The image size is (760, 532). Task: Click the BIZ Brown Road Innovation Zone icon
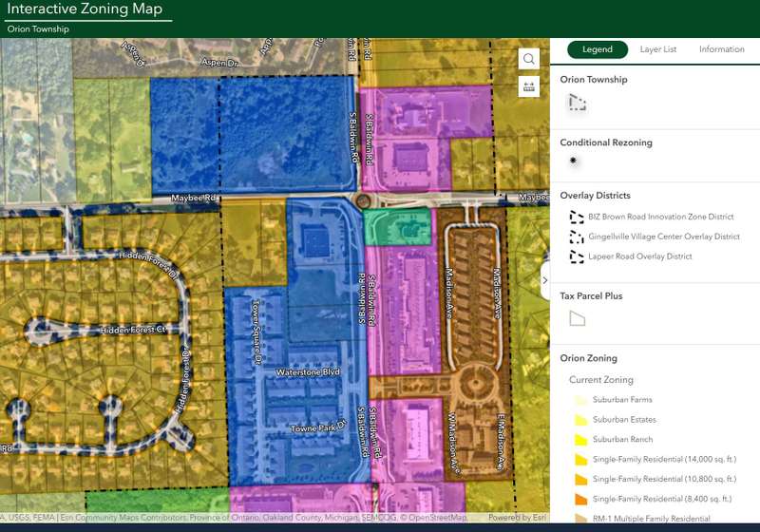click(x=577, y=217)
